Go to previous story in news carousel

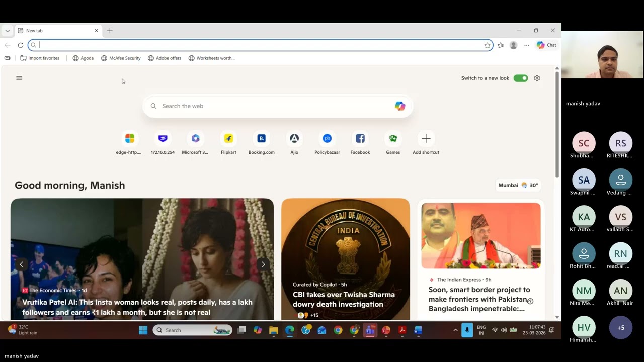21,264
